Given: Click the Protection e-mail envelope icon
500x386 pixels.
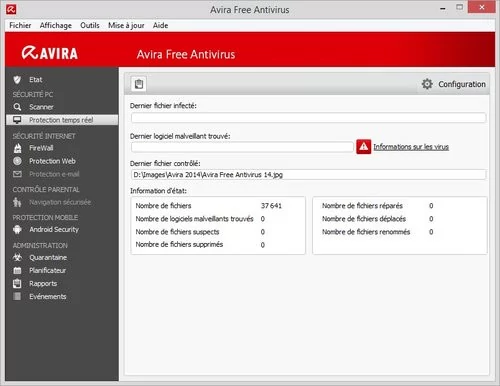Looking at the screenshot, I should [x=17, y=174].
